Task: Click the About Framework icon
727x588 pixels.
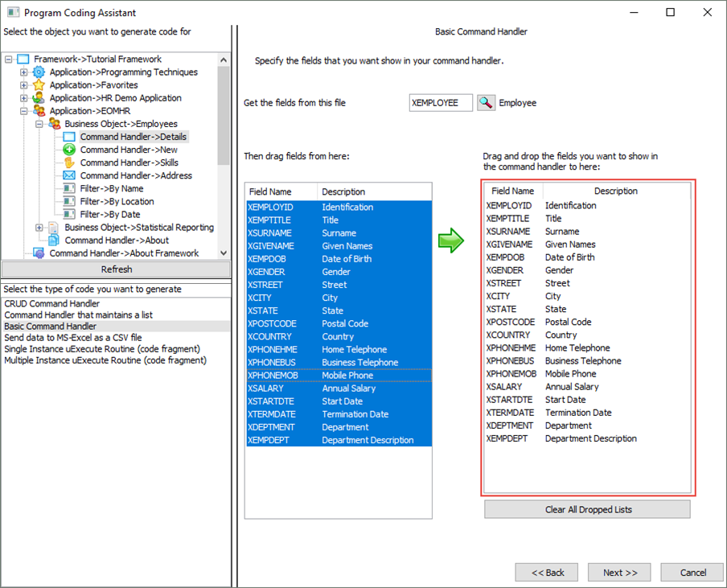Action: point(39,253)
